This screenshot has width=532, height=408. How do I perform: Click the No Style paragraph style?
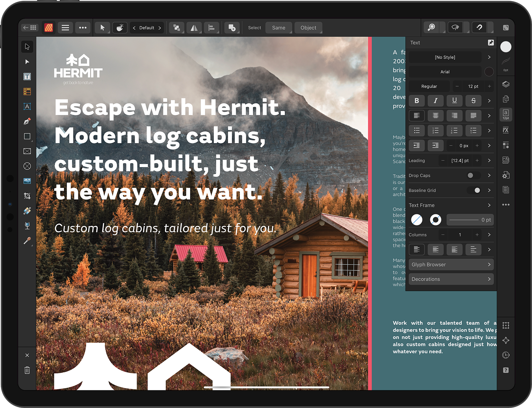click(x=445, y=57)
